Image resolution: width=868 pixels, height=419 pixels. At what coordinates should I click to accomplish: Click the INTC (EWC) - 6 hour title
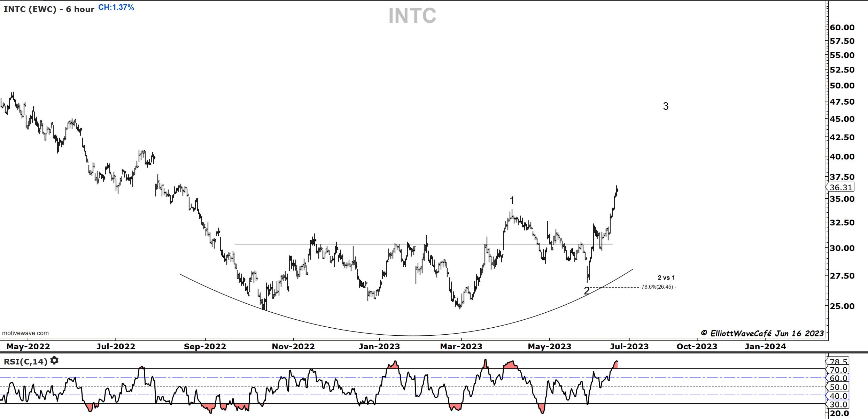(49, 9)
